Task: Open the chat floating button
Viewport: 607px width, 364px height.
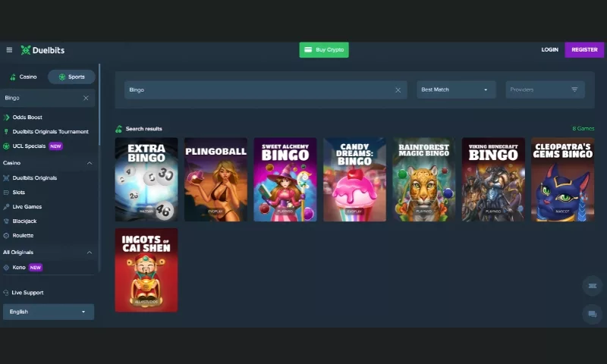Action: tap(593, 314)
